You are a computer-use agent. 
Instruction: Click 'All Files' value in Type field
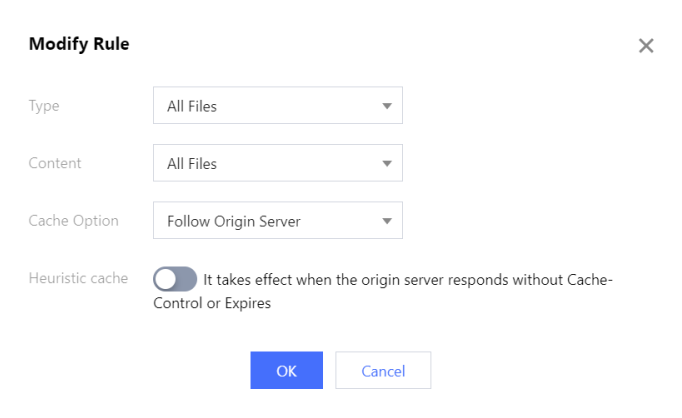click(191, 106)
